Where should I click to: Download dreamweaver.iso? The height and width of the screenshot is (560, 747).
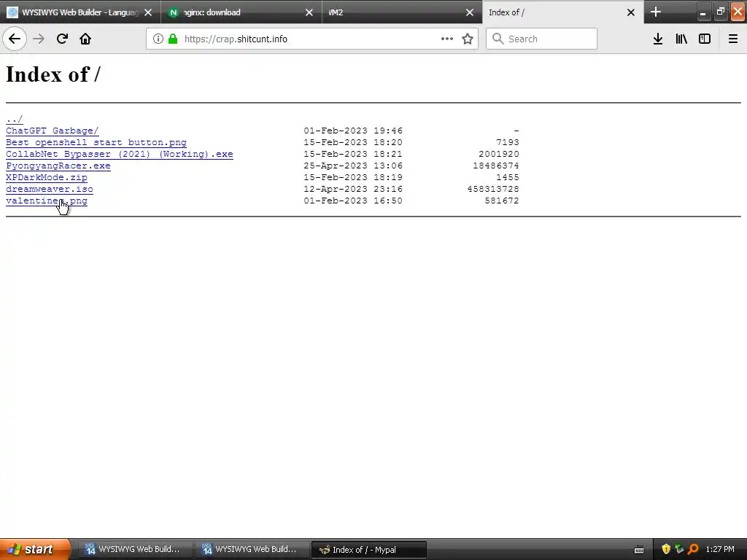click(x=50, y=189)
